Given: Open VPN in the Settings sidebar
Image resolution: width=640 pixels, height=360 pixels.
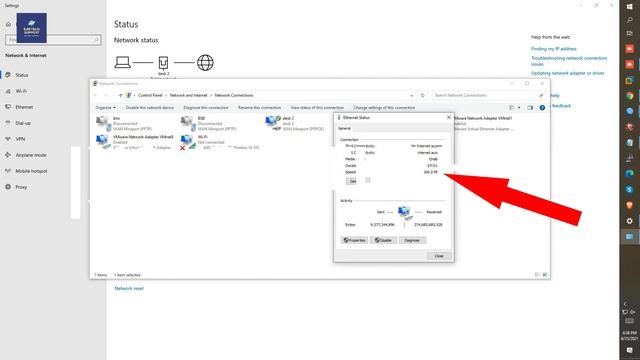Looking at the screenshot, I should click(20, 139).
